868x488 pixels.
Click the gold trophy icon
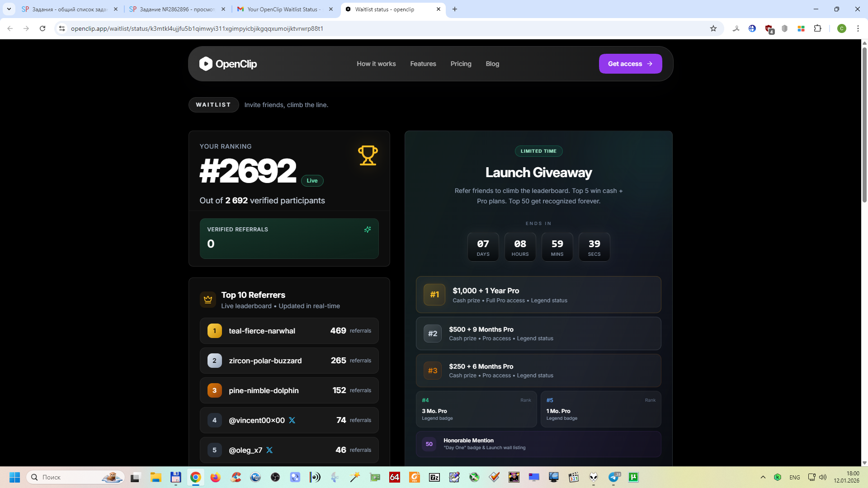point(368,155)
